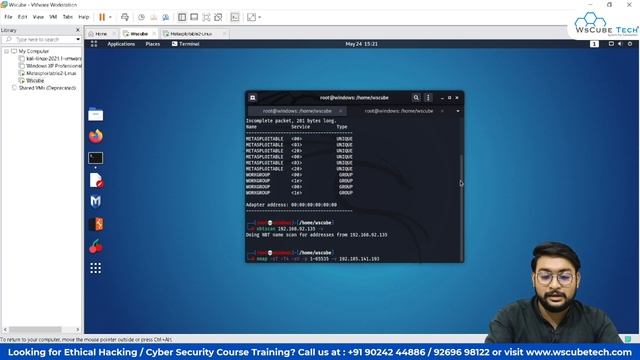Select kali-linux-2021 VM in library

click(50, 59)
